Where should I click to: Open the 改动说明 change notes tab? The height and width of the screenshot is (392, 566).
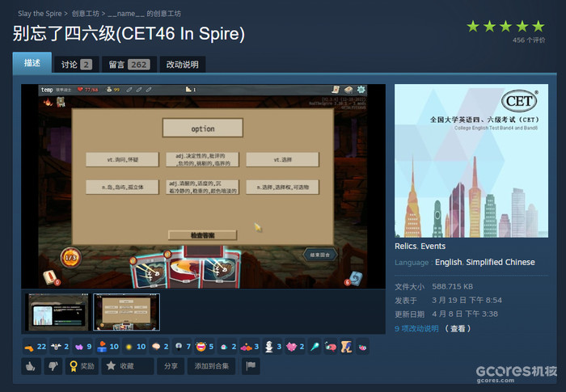tap(182, 65)
